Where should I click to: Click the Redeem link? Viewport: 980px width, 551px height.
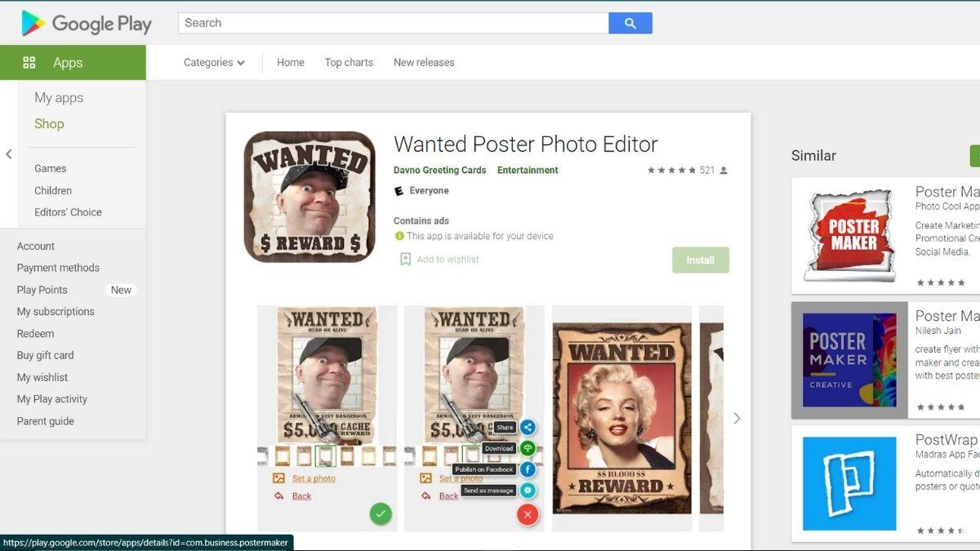coord(36,334)
